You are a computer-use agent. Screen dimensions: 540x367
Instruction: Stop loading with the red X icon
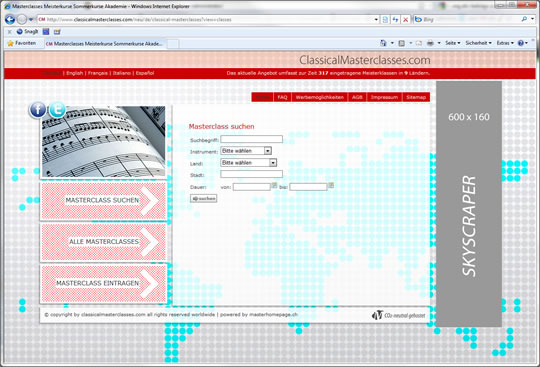point(406,20)
